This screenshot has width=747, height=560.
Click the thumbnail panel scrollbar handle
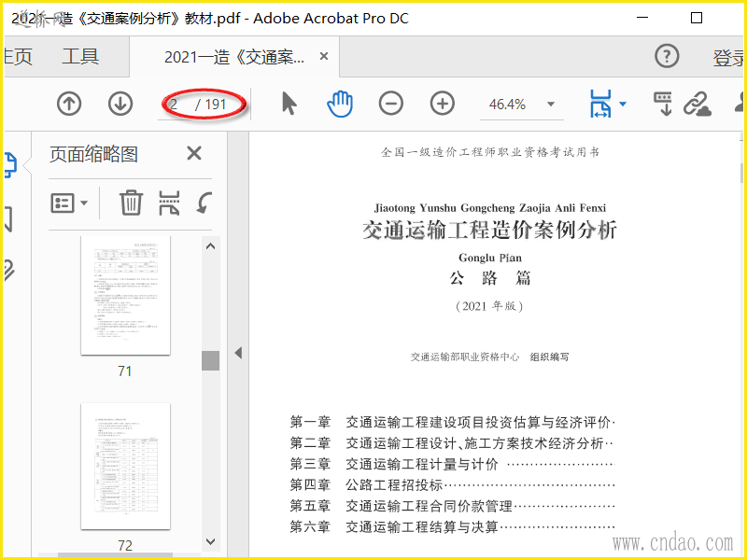click(x=211, y=360)
